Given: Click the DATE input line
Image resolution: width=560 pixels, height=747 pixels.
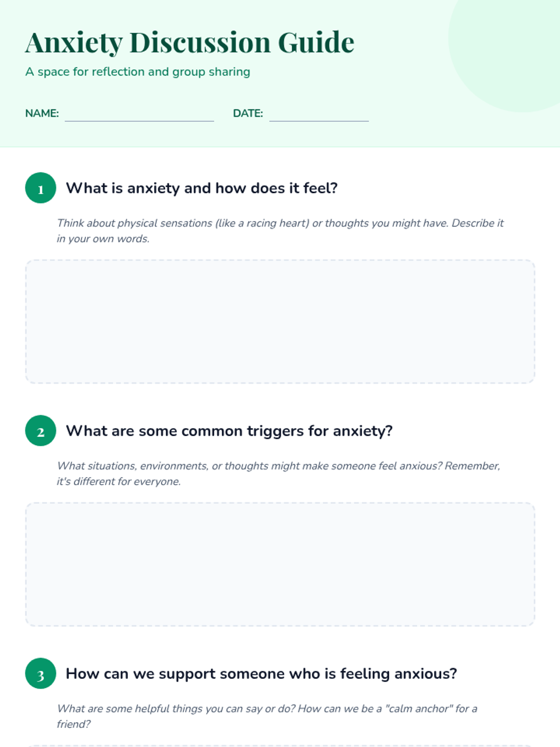Looking at the screenshot, I should pos(319,114).
